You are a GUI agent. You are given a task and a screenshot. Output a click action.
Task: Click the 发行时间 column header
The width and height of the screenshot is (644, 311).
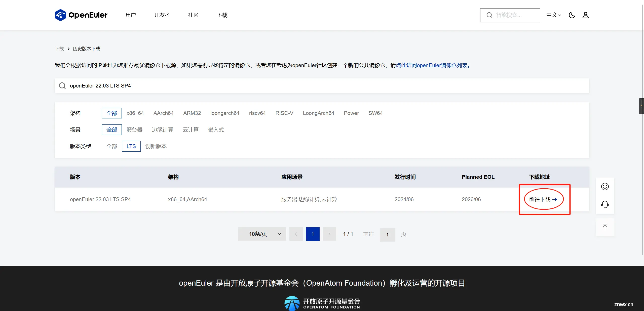[x=405, y=177]
